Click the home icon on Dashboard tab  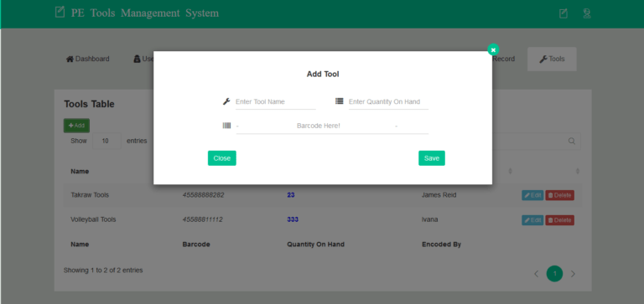click(x=70, y=59)
